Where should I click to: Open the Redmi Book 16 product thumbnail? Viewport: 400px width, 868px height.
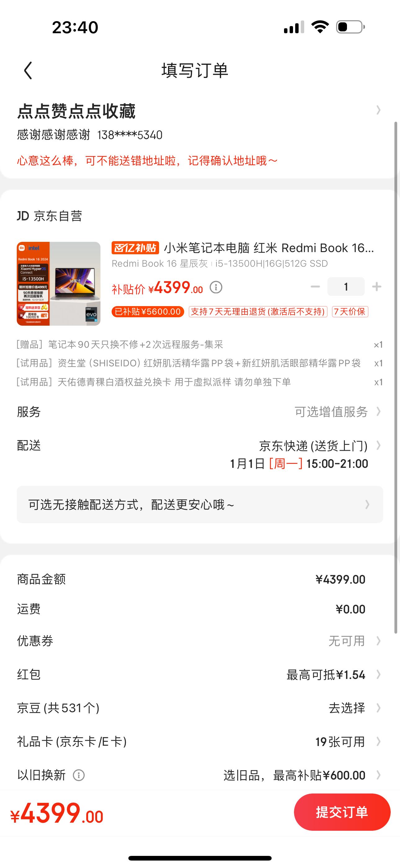(x=59, y=284)
